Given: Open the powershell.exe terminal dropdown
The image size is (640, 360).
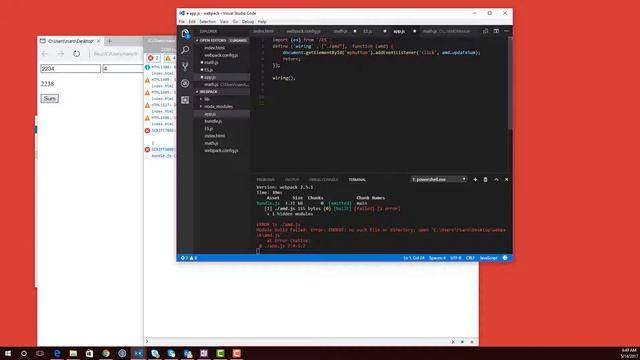Looking at the screenshot, I should coord(438,180).
